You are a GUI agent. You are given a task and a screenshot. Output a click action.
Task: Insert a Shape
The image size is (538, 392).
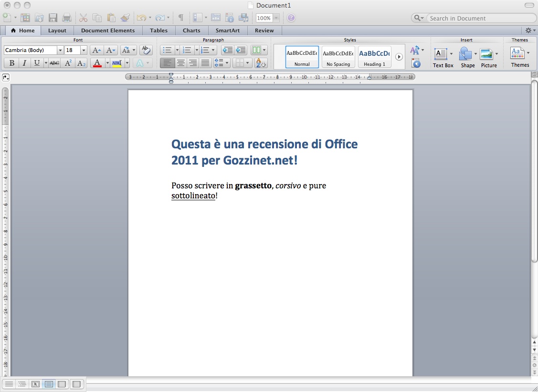click(x=468, y=58)
